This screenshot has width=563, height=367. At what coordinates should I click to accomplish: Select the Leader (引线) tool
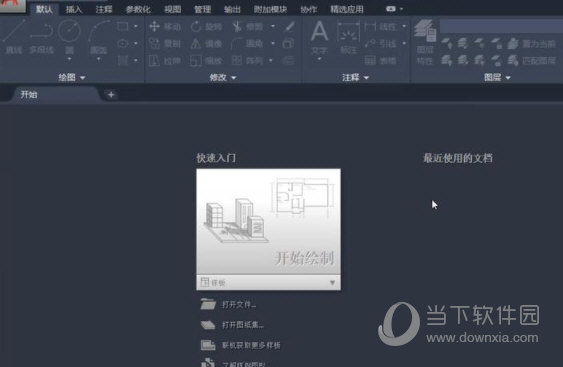pos(381,43)
